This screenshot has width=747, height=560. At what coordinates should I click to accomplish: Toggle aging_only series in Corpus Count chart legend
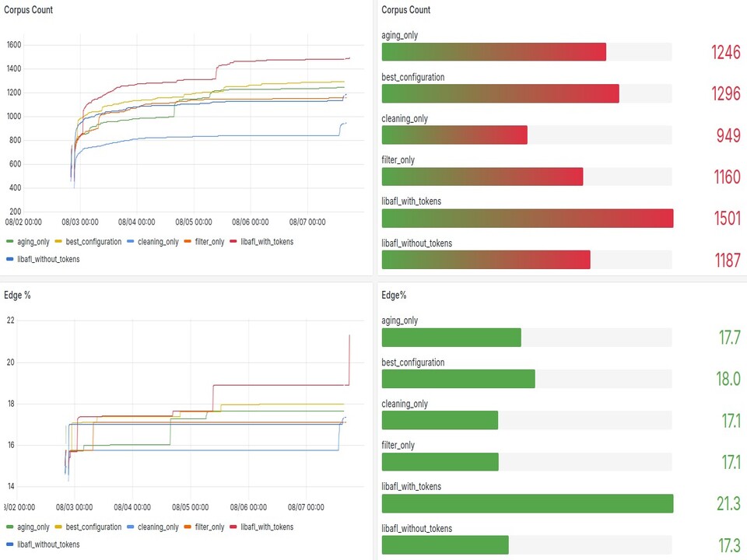pyautogui.click(x=33, y=242)
